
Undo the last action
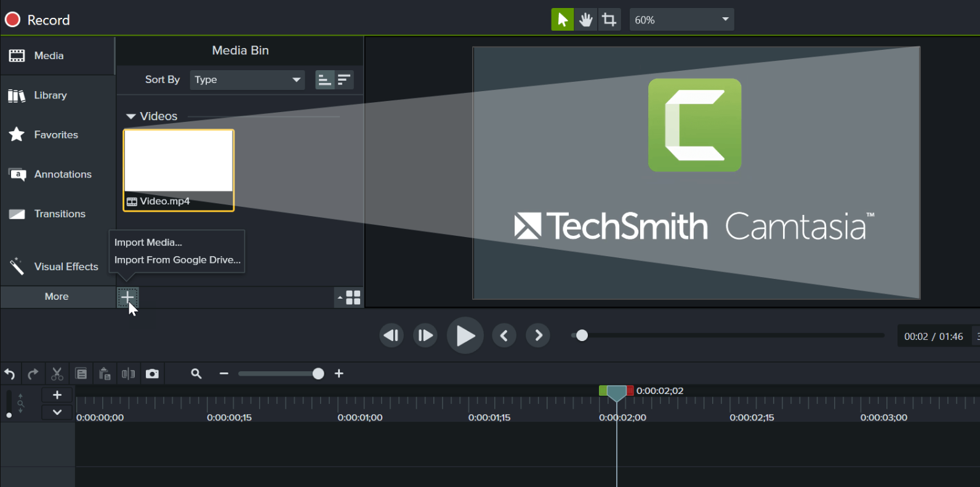tap(10, 374)
